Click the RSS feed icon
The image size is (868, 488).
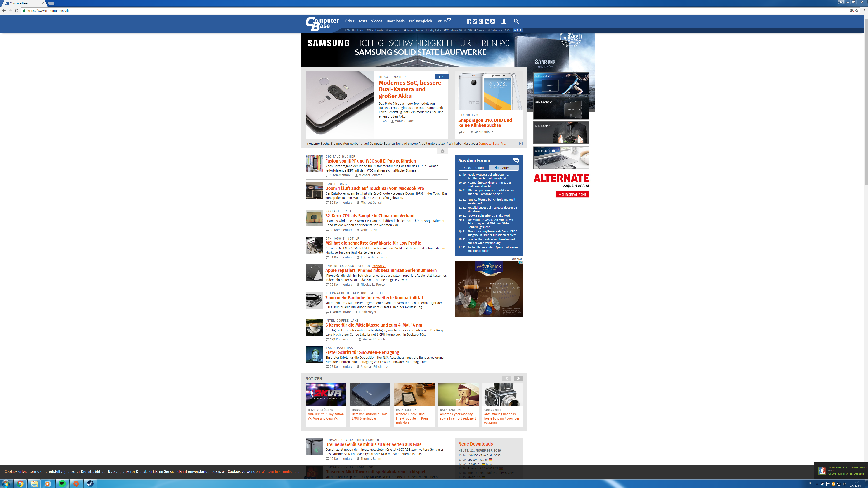pos(493,21)
